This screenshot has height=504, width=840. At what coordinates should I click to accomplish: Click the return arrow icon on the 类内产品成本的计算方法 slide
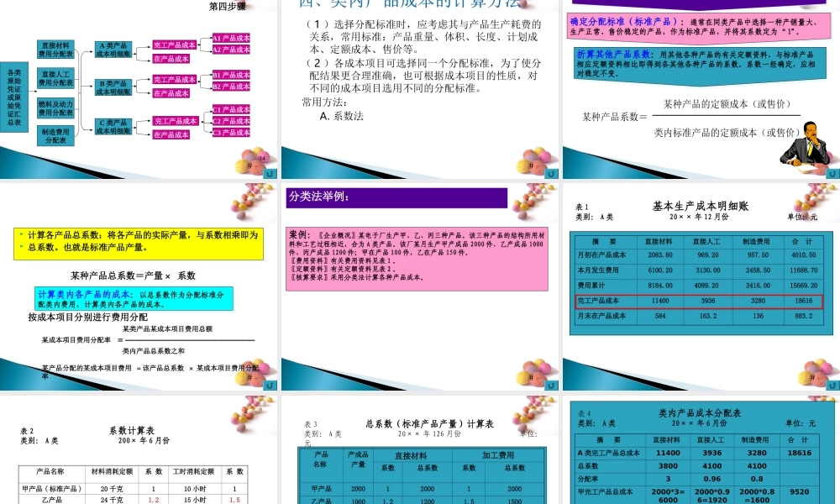click(551, 174)
